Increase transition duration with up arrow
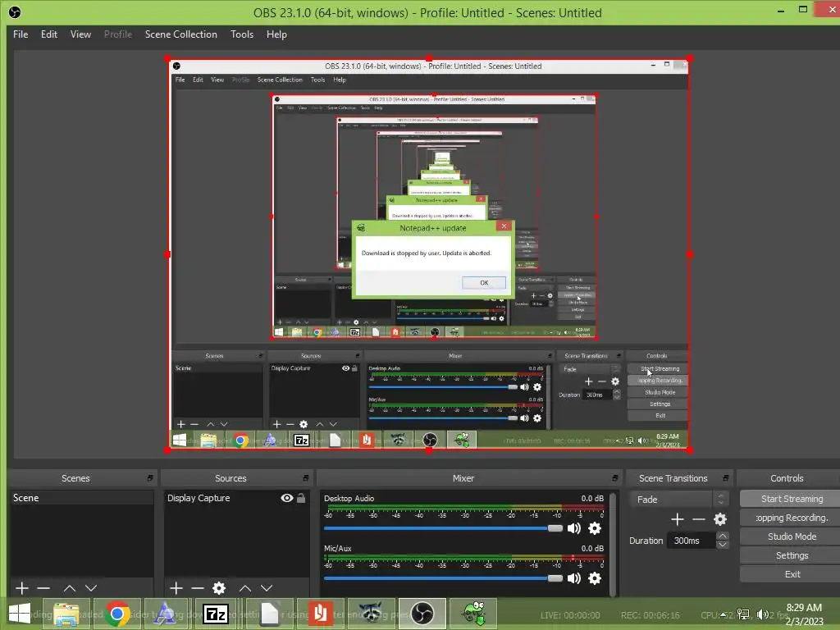The image size is (840, 630). (722, 536)
